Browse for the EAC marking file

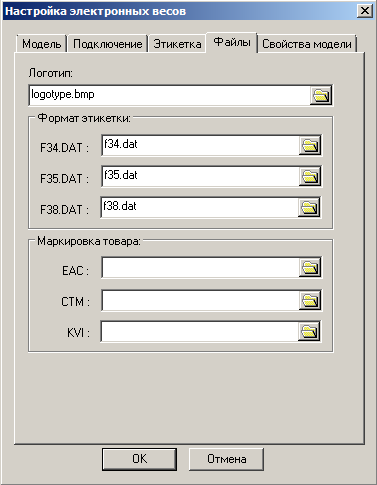pos(310,267)
